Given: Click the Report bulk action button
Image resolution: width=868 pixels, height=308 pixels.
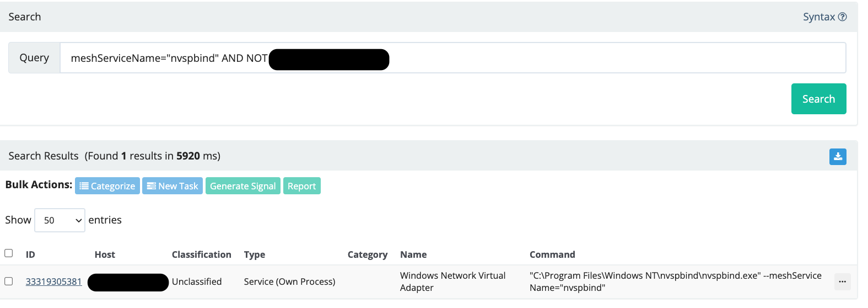Looking at the screenshot, I should point(302,186).
